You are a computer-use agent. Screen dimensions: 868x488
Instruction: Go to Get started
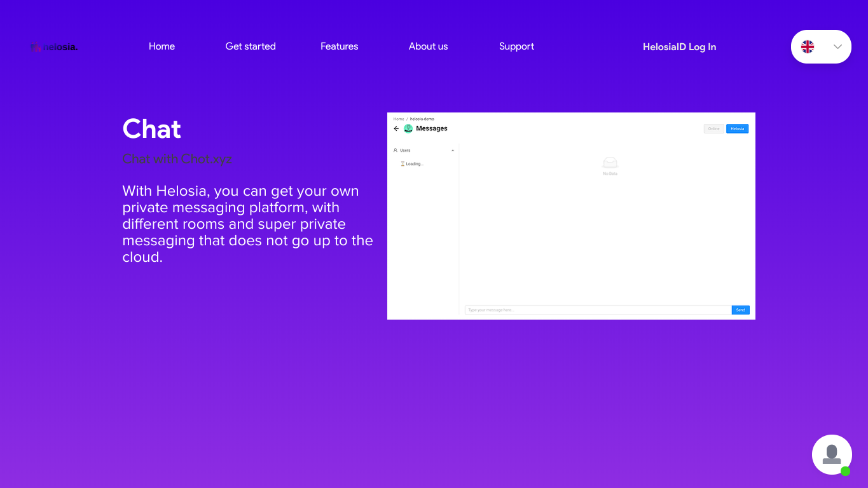251,46
